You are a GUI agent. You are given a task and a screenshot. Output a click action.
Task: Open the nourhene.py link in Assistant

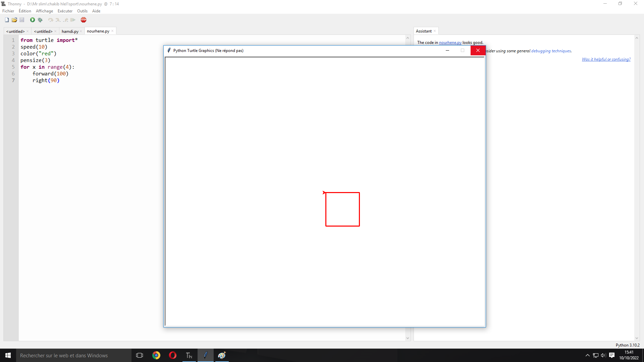tap(450, 43)
